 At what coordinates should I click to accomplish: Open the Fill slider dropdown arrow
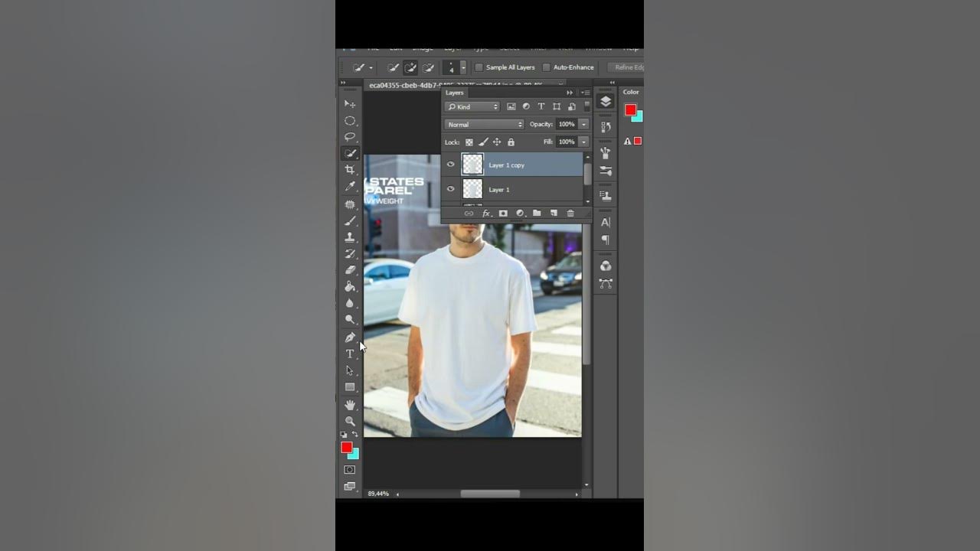point(583,142)
